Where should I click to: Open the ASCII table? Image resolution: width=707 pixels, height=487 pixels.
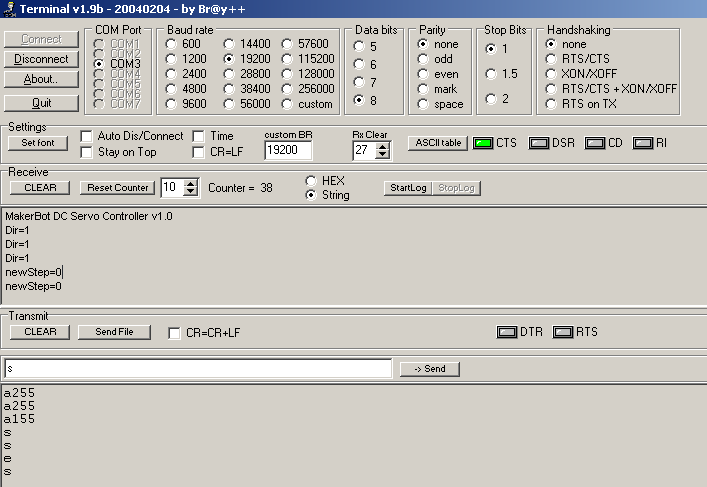tap(437, 143)
